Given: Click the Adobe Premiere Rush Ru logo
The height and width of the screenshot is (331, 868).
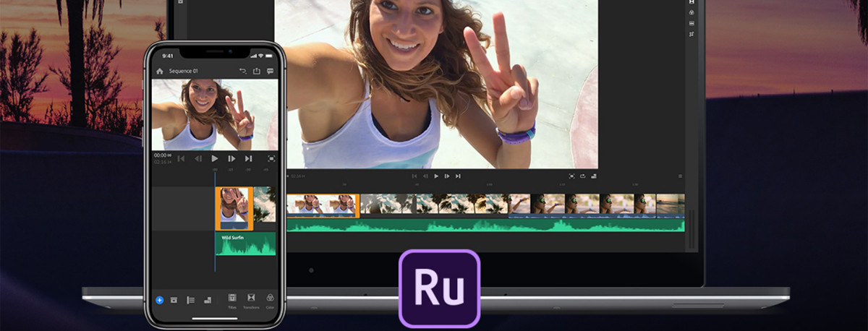Looking at the screenshot, I should (x=439, y=288).
